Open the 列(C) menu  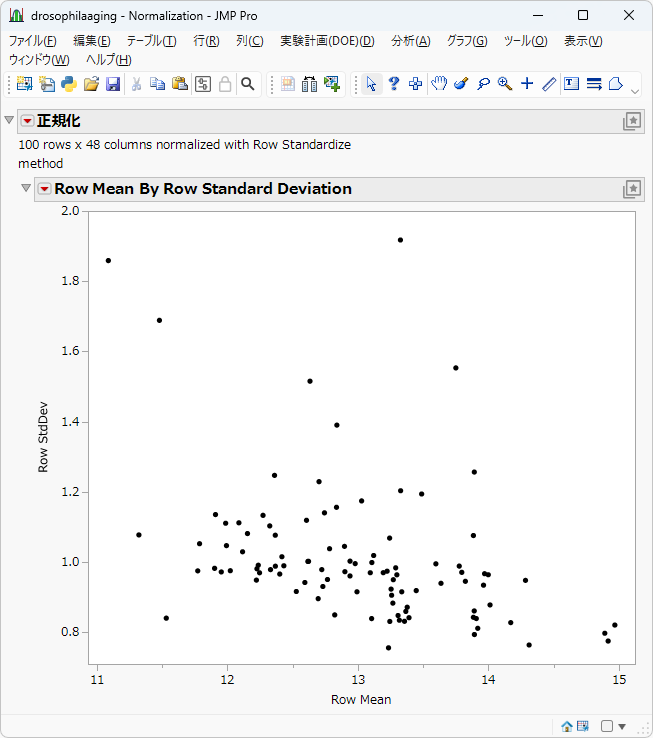coord(250,41)
